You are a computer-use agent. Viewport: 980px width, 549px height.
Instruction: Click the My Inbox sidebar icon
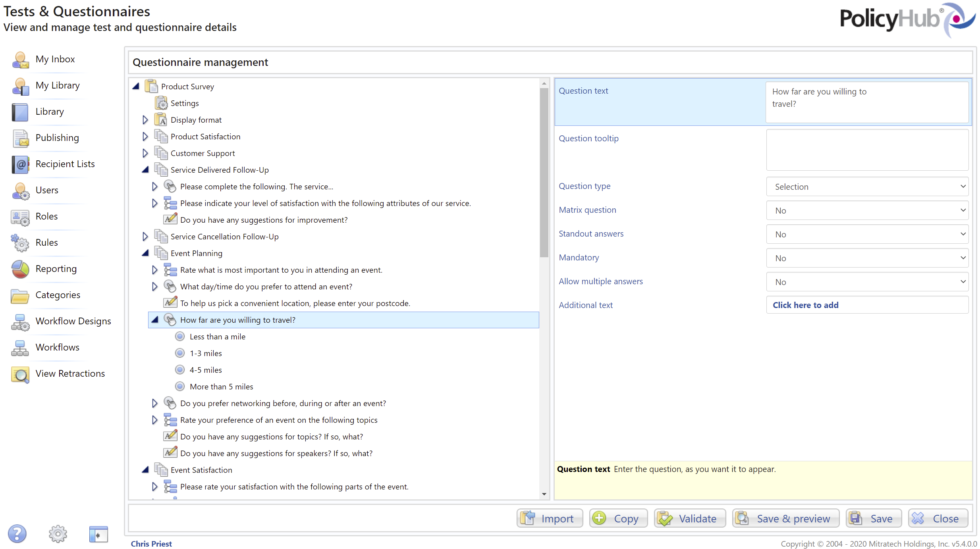[x=20, y=60]
